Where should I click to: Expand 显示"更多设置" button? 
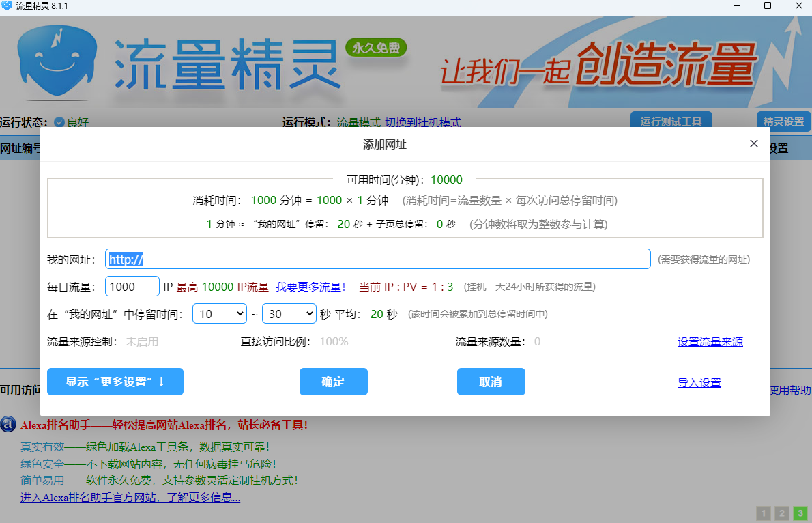pyautogui.click(x=115, y=382)
